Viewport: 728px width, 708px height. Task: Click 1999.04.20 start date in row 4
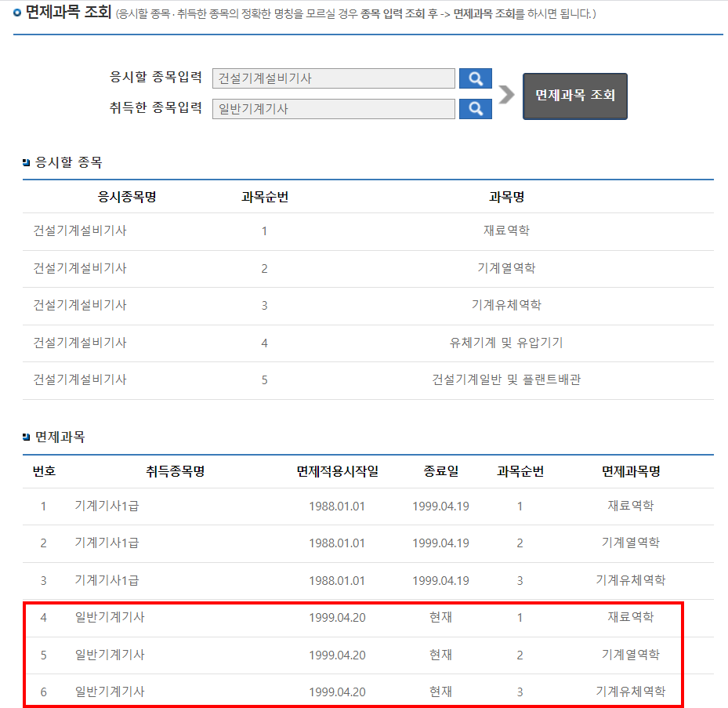click(337, 618)
